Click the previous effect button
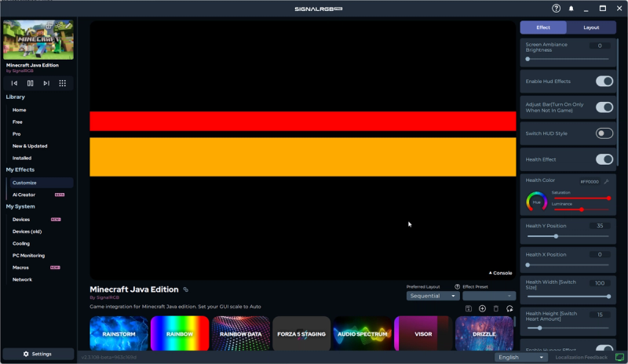Viewport: 628px width, 364px height. point(14,83)
